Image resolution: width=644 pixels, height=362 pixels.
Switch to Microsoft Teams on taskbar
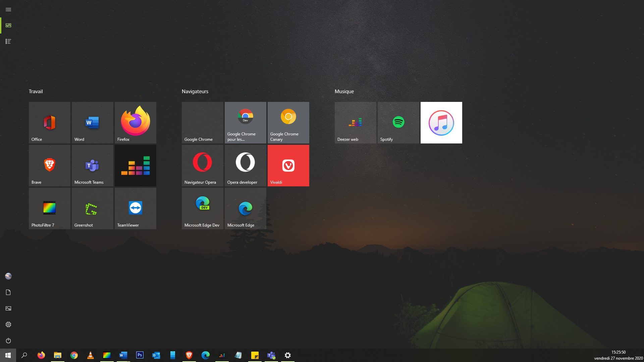tap(271, 355)
